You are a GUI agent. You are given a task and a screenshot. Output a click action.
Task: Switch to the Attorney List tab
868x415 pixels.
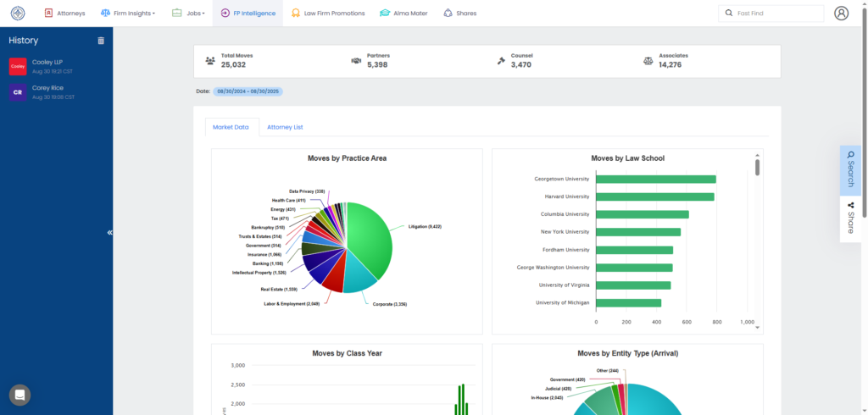[285, 127]
